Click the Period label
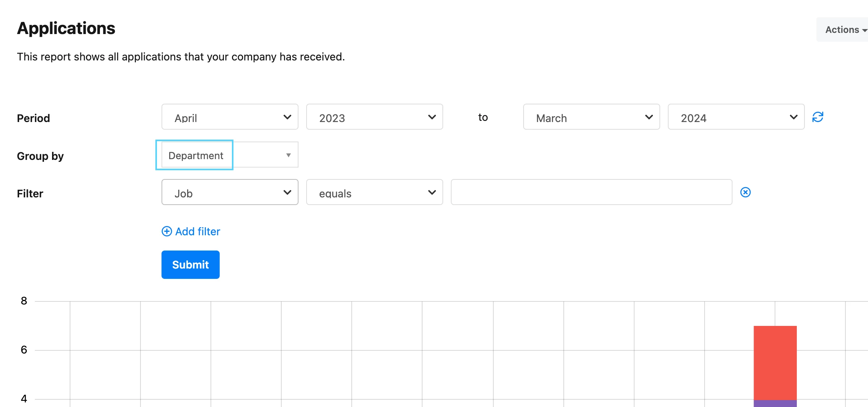Image resolution: width=868 pixels, height=407 pixels. 33,118
